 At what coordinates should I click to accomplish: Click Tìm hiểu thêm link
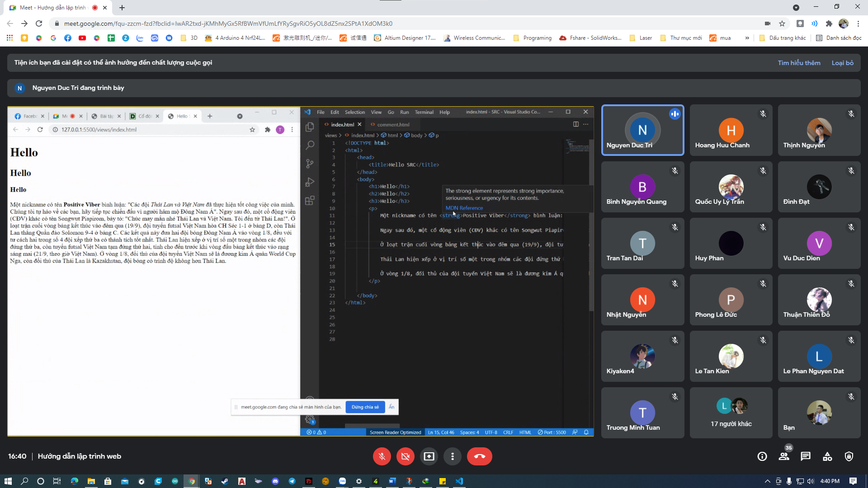coord(799,63)
